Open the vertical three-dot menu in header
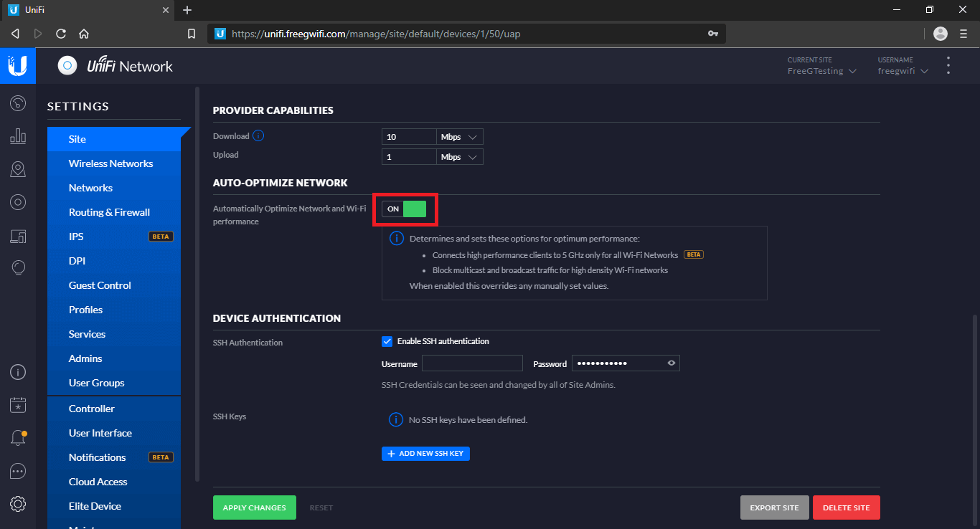 click(x=948, y=66)
